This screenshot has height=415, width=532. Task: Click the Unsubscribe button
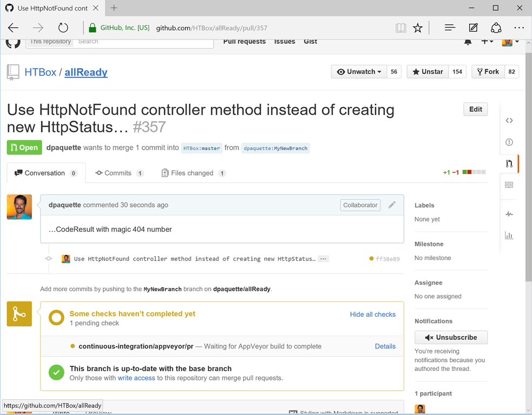(451, 337)
